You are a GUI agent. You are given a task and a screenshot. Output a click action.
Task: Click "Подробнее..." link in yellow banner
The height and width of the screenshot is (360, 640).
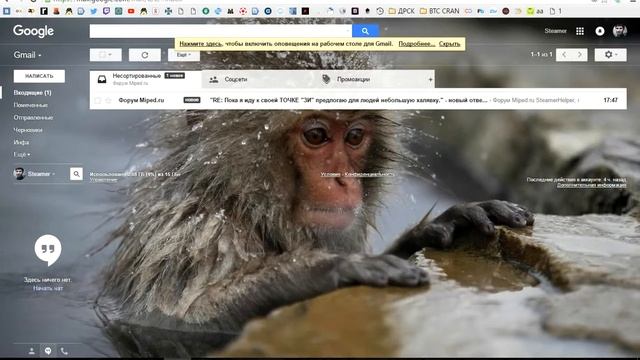click(x=417, y=44)
